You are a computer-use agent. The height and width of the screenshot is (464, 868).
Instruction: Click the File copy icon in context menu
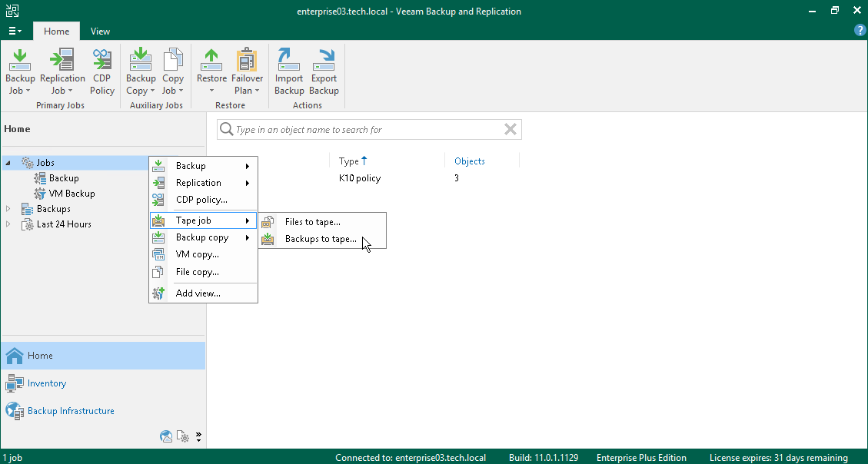[x=159, y=271]
